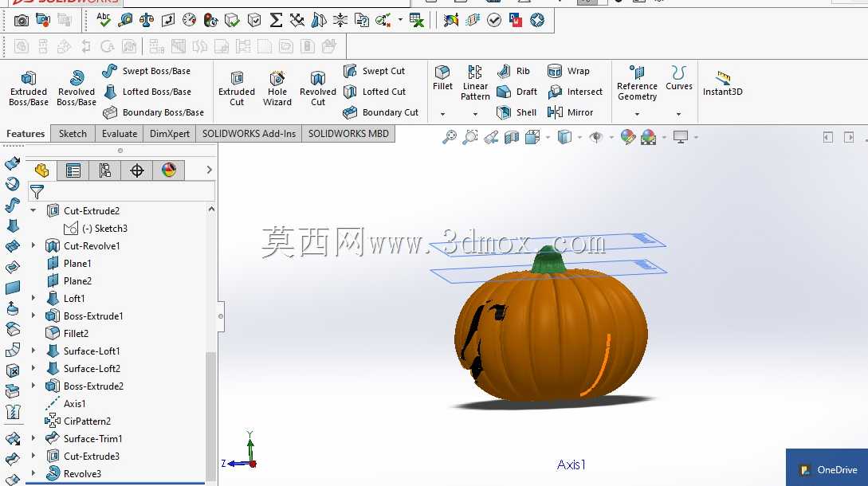Click Zoom to Fit icon

coord(450,137)
